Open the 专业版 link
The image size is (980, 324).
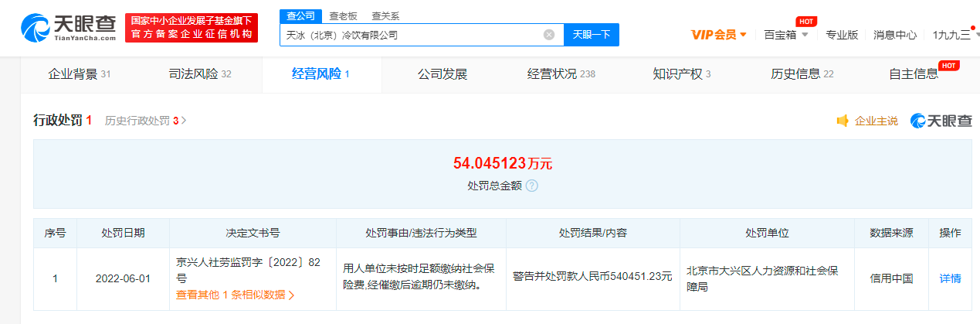(x=842, y=35)
